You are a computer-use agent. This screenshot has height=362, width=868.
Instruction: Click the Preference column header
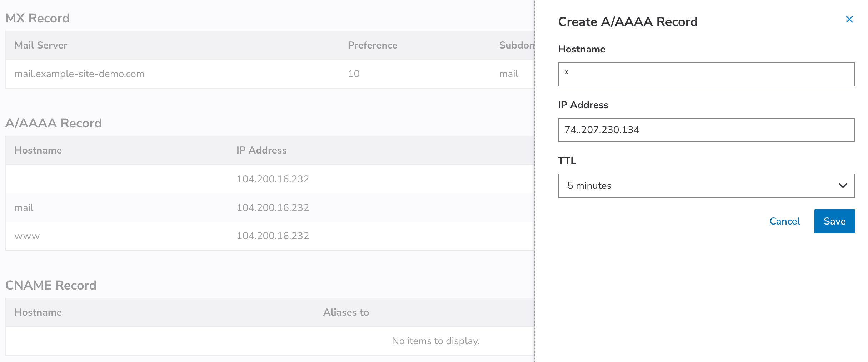[x=372, y=45]
